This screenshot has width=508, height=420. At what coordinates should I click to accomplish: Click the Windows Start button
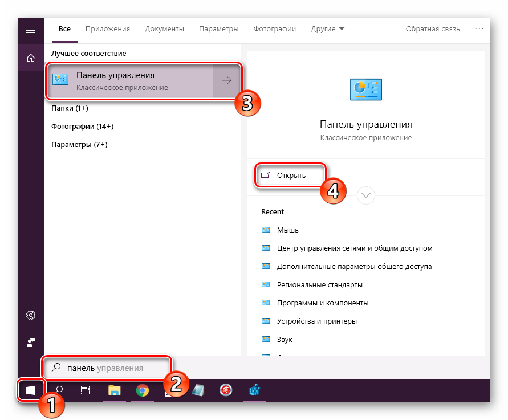pyautogui.click(x=31, y=390)
